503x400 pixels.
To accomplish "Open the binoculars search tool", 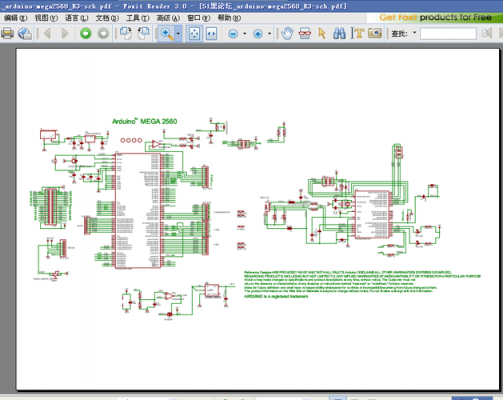I will [339, 33].
